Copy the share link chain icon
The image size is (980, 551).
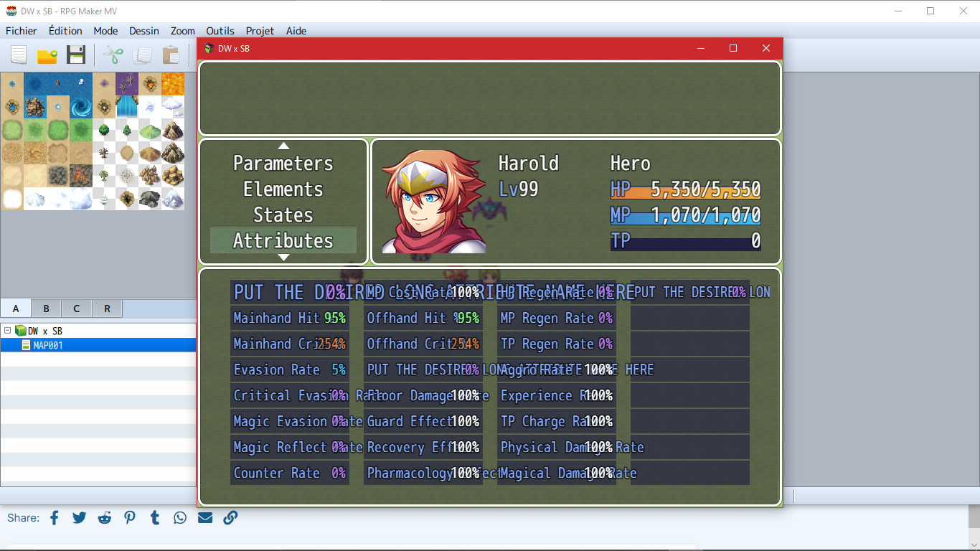point(230,517)
